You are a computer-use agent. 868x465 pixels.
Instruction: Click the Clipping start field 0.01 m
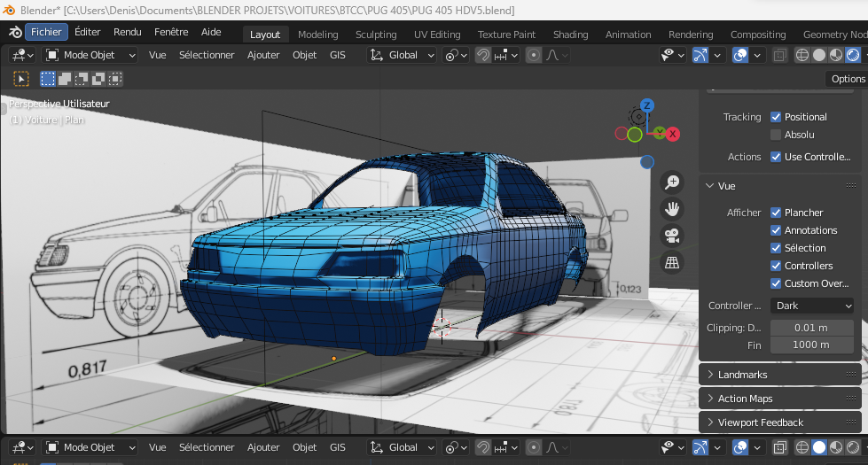click(811, 328)
